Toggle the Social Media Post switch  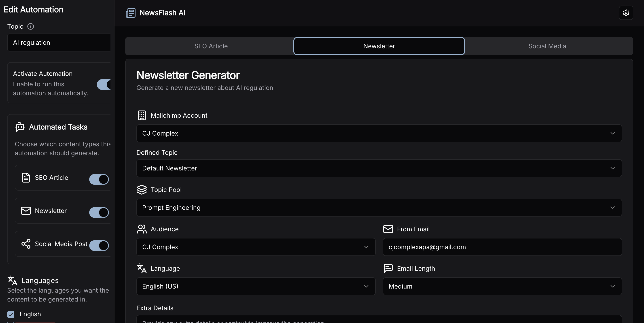[99, 245]
